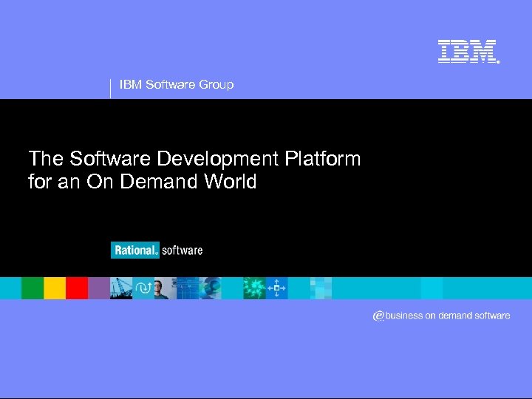
Task: Click the purple square in the strip
Action: pyautogui.click(x=99, y=288)
